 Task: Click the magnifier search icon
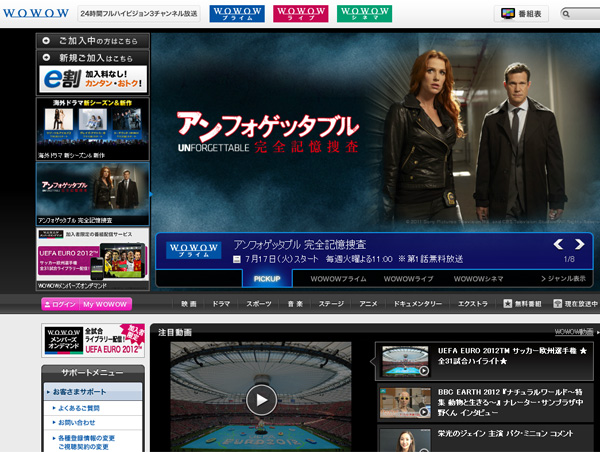point(566,14)
